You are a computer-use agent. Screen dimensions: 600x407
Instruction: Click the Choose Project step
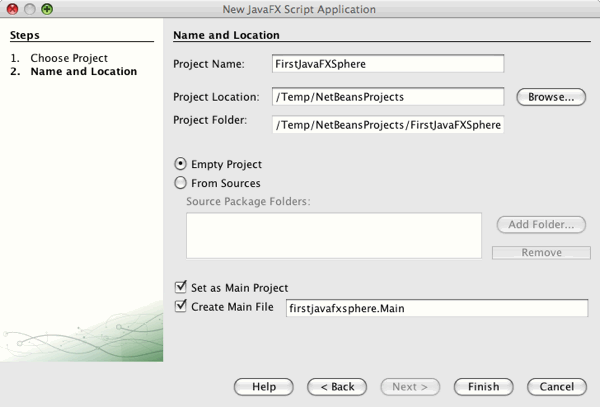(69, 58)
